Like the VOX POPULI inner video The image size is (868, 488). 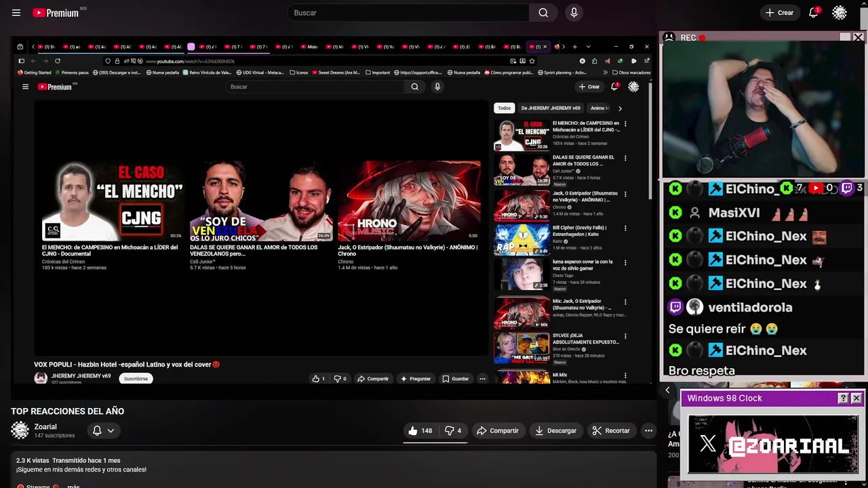[x=318, y=379]
